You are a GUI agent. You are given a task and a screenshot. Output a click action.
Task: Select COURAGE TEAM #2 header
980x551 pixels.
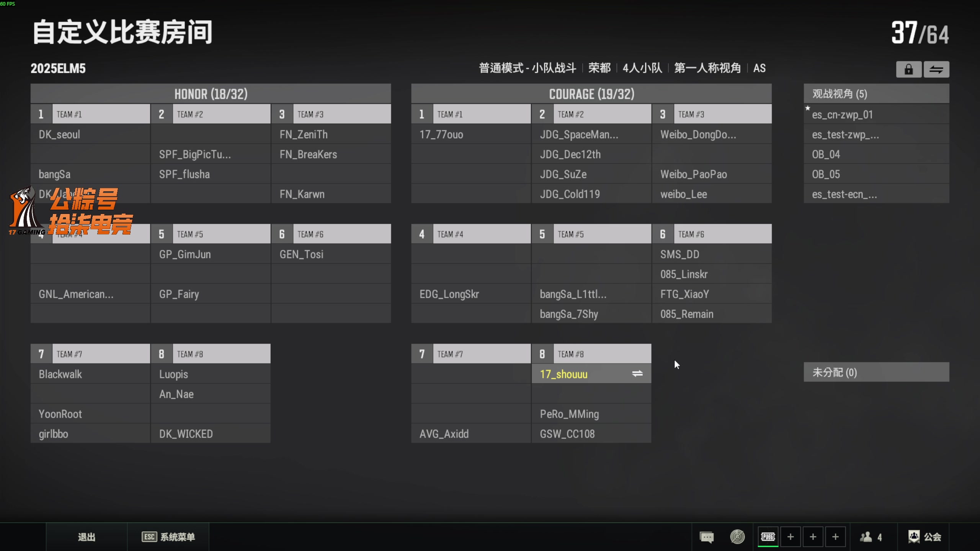point(591,114)
